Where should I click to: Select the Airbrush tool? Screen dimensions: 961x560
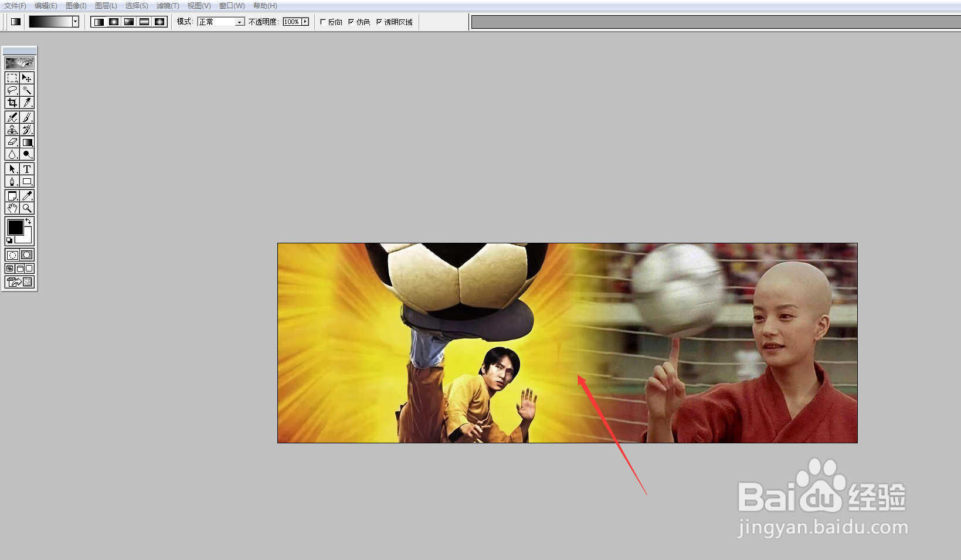[12, 117]
